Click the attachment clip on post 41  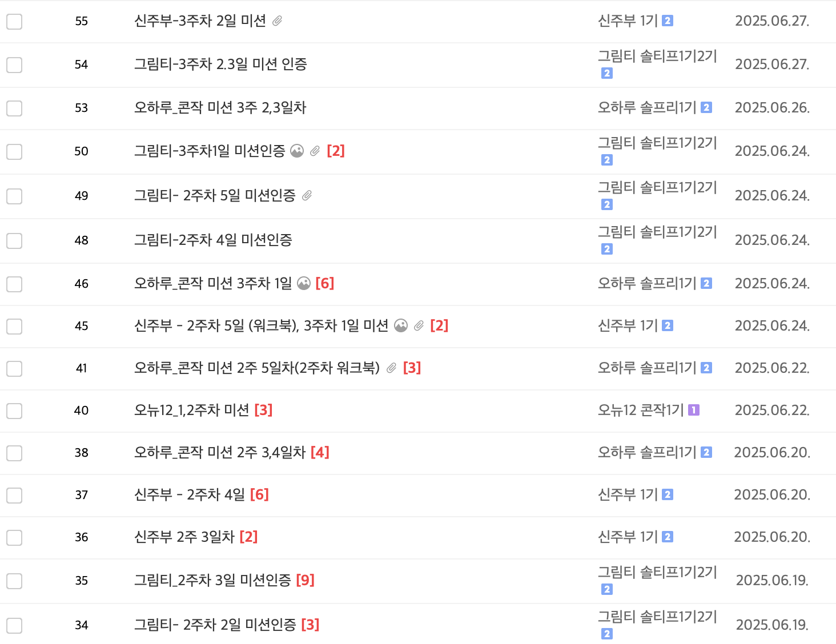391,368
